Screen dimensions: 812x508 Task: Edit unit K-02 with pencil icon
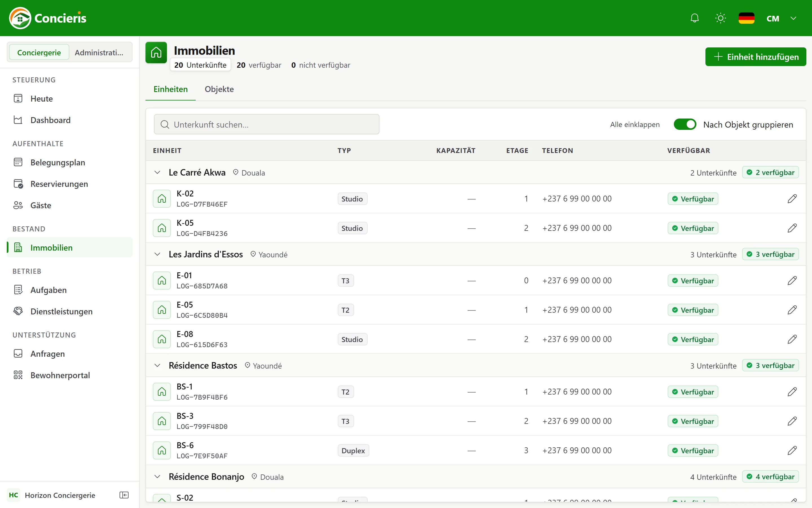(792, 199)
